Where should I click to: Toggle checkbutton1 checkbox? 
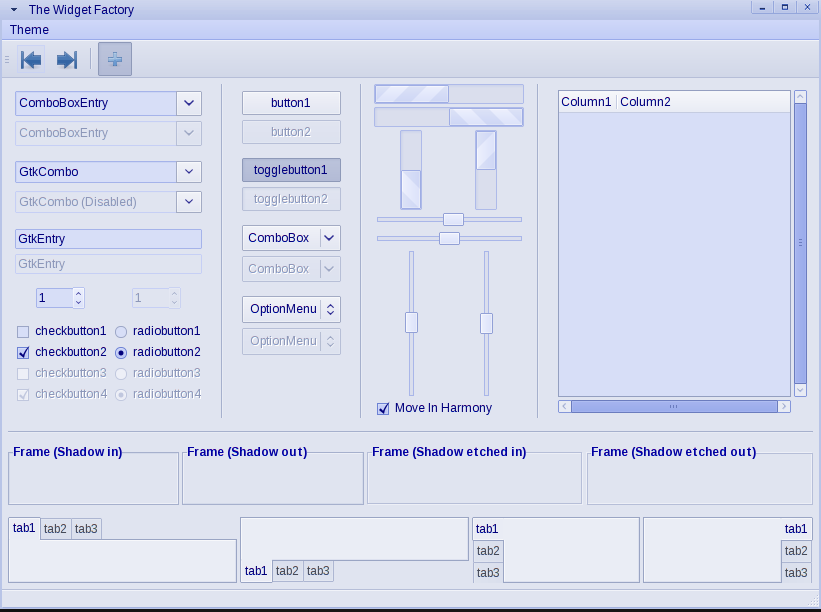[x=23, y=331]
